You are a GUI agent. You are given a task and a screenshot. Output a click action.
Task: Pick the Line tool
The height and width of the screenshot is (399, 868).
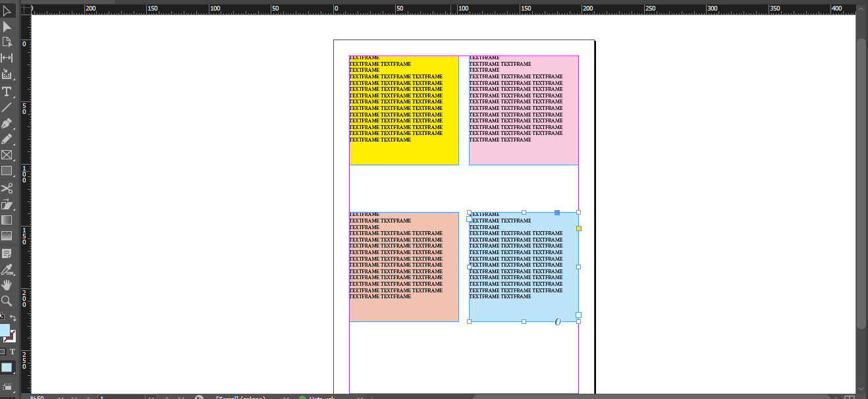coord(8,107)
